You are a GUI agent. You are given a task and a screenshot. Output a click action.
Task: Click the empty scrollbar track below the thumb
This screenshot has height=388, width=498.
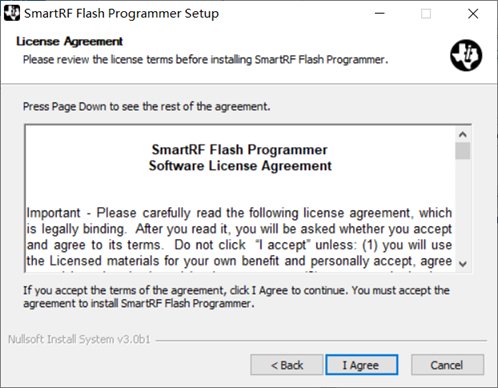(x=463, y=208)
